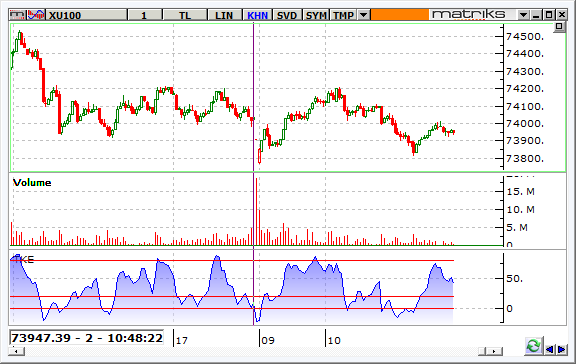Screen dimensions: 576x364
Task: Click scrollbar right arrow
Action: click(x=494, y=351)
